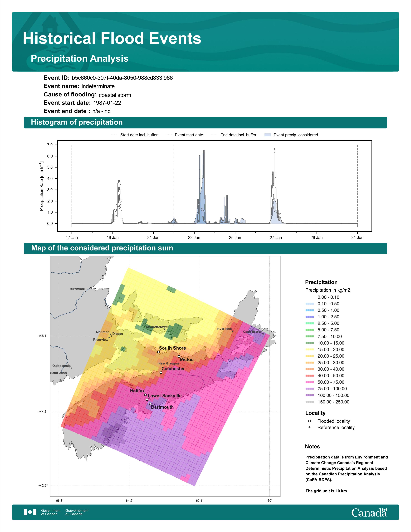Click the 150.00 - 250.00 grey legend swatch
This screenshot has width=411, height=532.
click(309, 402)
